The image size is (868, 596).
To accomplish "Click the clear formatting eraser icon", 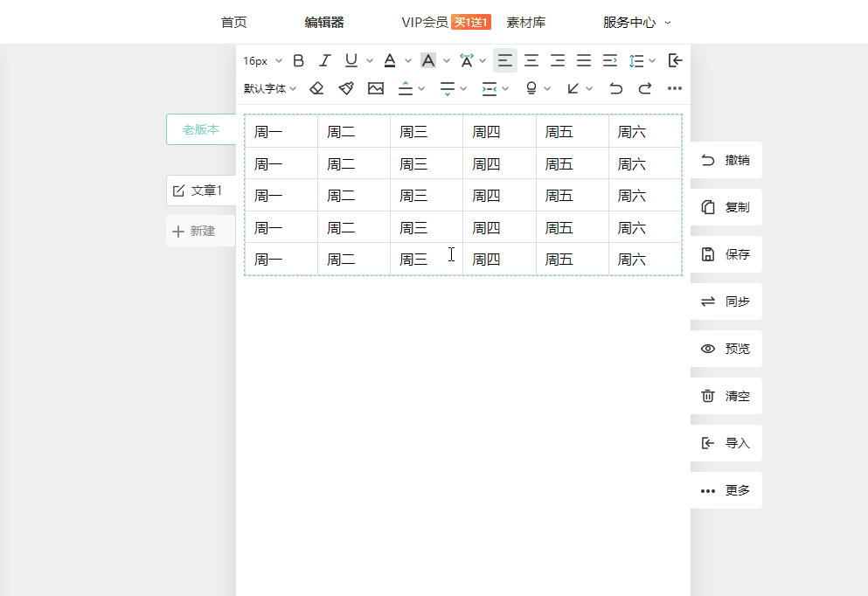I will coord(316,88).
